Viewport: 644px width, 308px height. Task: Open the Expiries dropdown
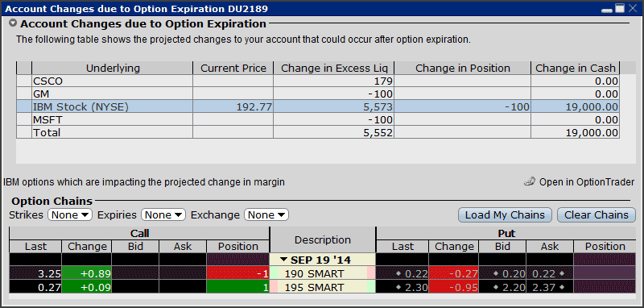(163, 214)
